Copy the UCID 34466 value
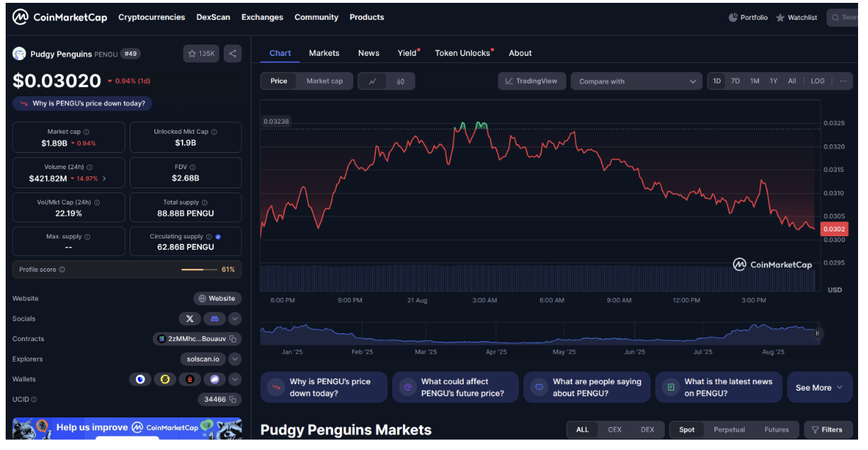 [234, 400]
